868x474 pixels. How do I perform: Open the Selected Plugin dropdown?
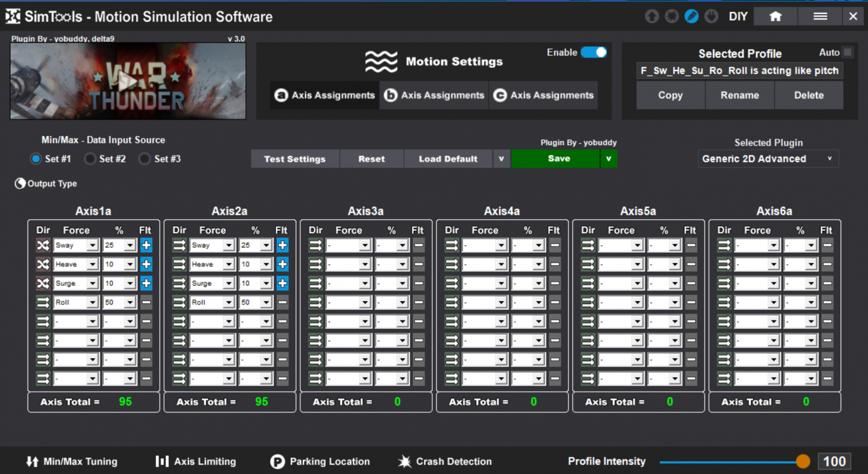[768, 159]
